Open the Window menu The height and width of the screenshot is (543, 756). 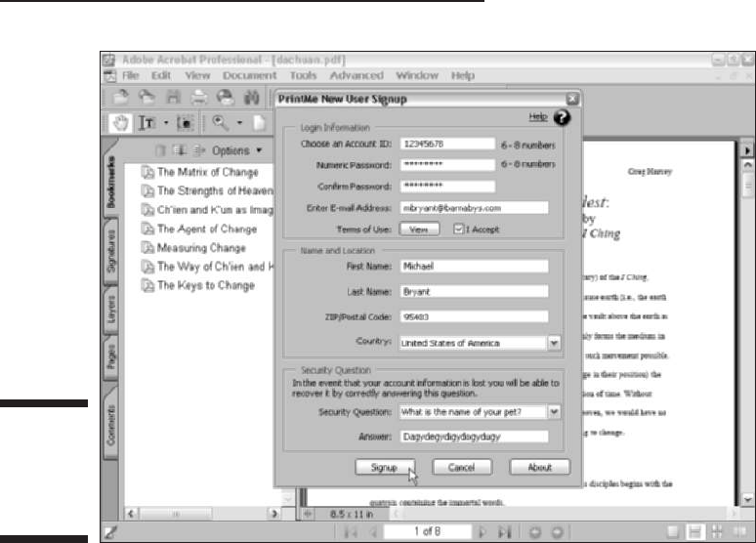417,76
